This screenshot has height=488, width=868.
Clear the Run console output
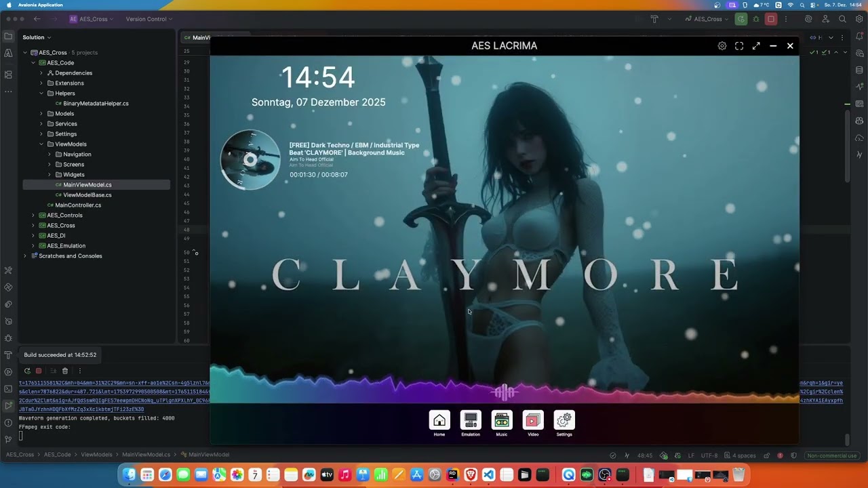pyautogui.click(x=65, y=371)
